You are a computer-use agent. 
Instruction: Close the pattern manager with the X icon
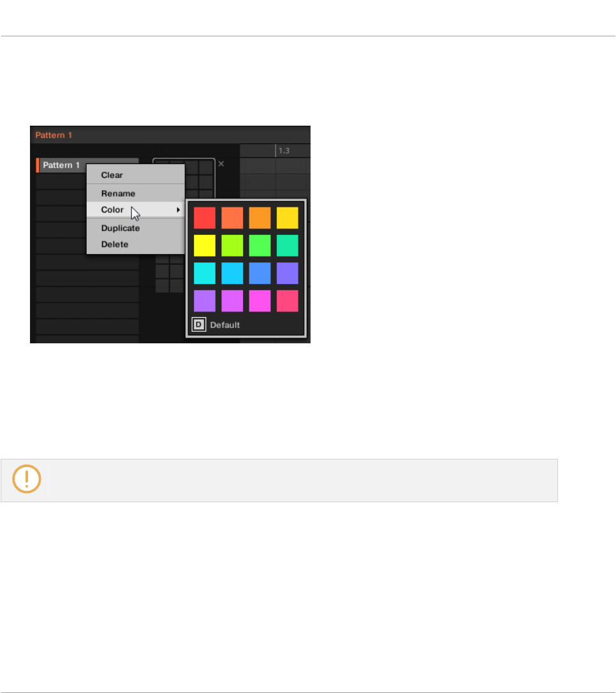click(x=221, y=164)
